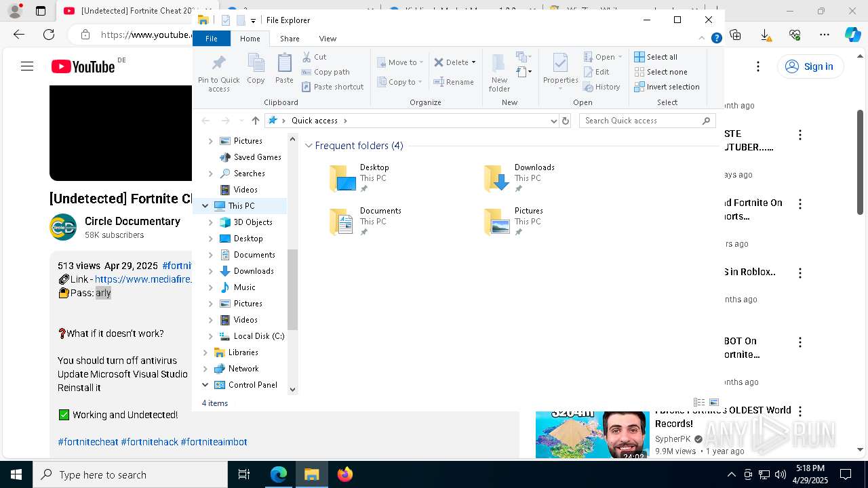The height and width of the screenshot is (488, 868).
Task: Open File Explorer Help icon
Action: tap(716, 39)
